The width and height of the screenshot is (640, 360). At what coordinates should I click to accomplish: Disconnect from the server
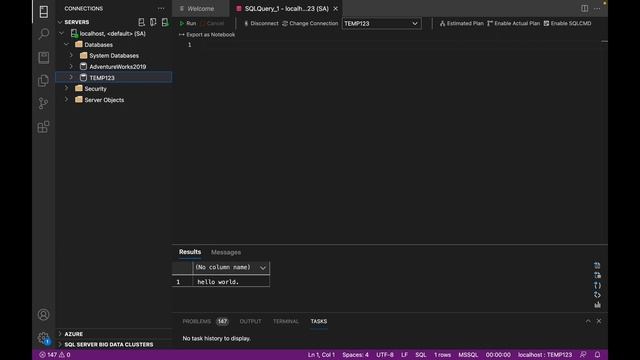261,23
